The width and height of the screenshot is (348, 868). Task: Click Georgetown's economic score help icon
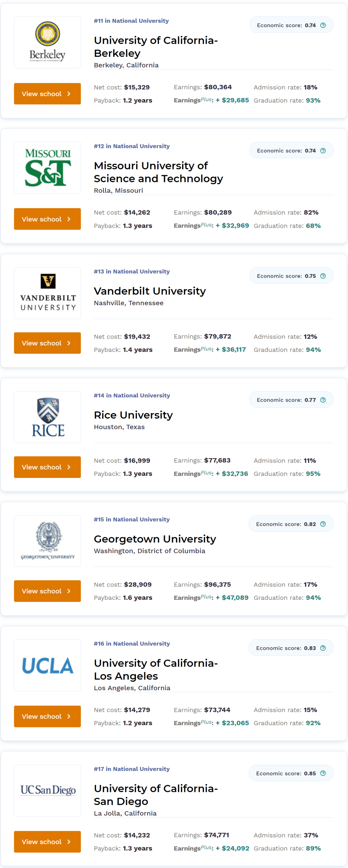323,524
